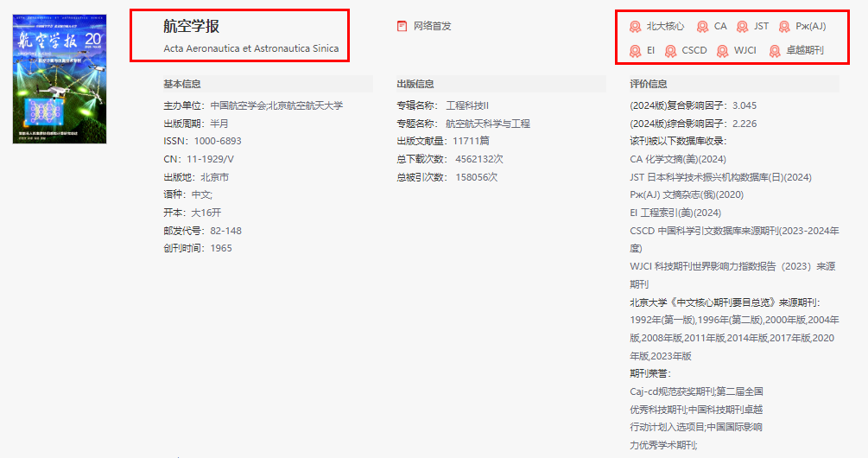
Task: Click the 航空学报 journal title
Action: tap(191, 26)
